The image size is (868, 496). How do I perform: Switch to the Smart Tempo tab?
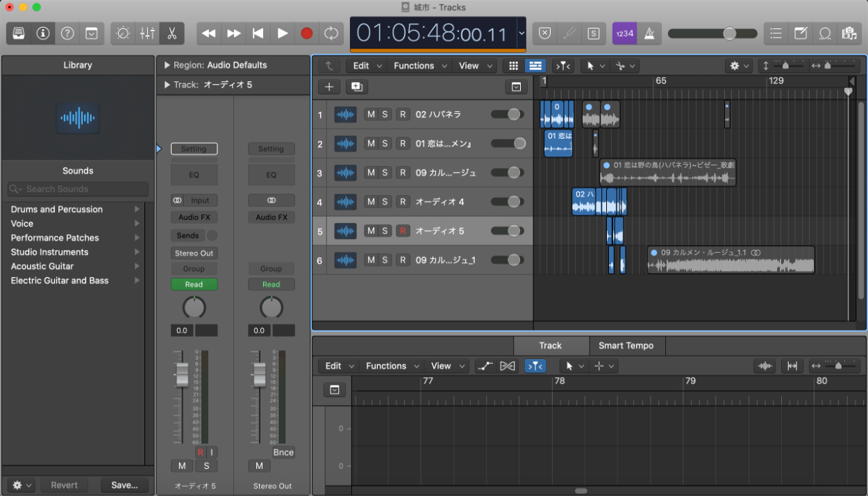click(626, 345)
